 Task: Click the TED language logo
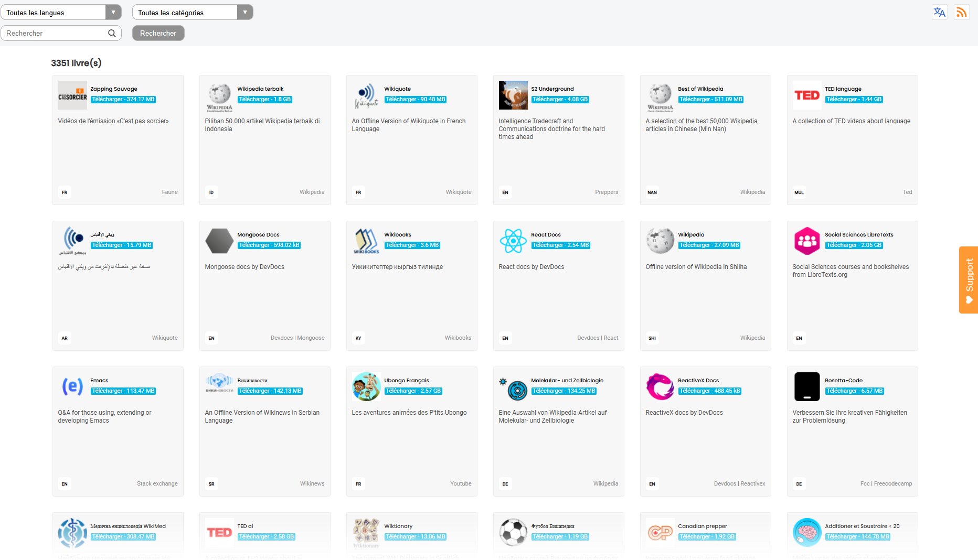click(x=807, y=95)
